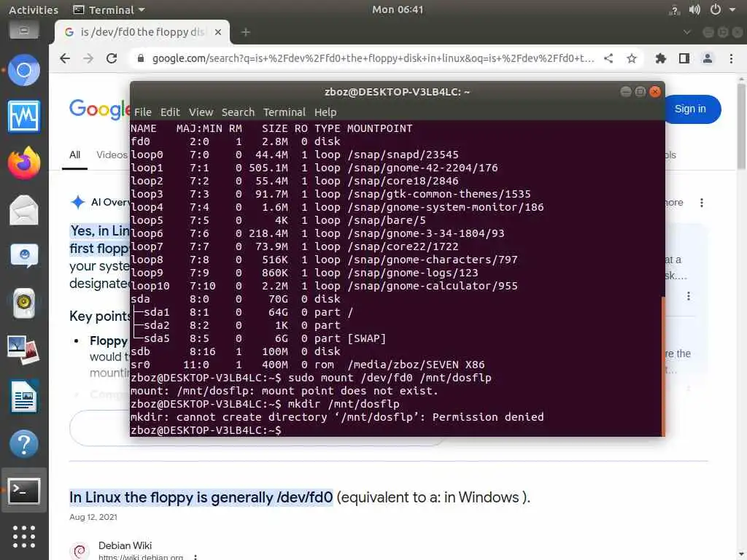Toggle the browser side panel

[x=684, y=58]
